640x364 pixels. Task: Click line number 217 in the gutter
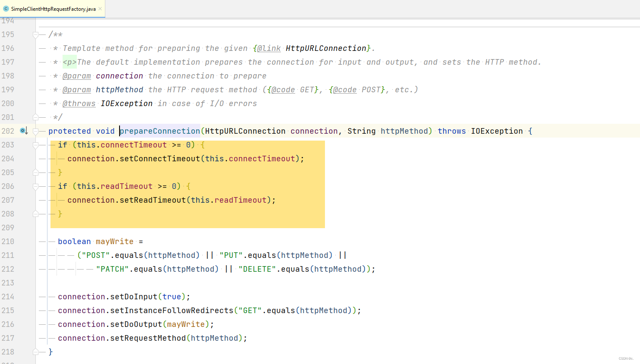tap(8, 338)
